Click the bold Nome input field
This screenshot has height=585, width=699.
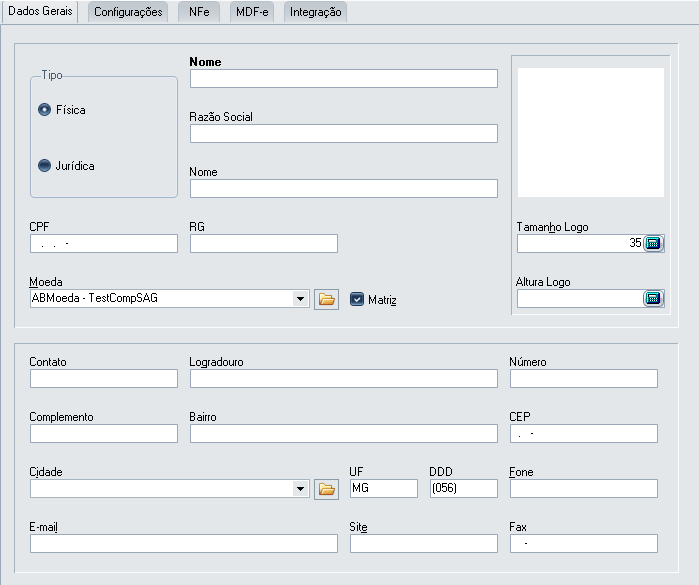344,78
